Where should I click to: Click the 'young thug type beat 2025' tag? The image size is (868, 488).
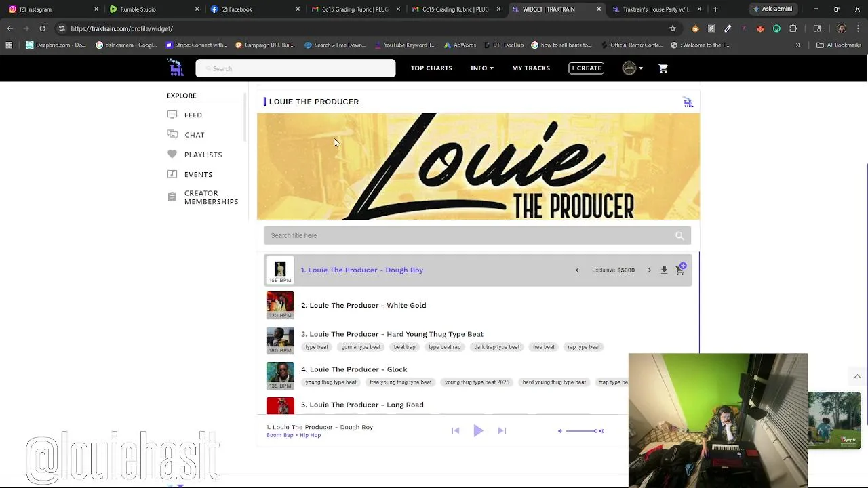coord(477,382)
